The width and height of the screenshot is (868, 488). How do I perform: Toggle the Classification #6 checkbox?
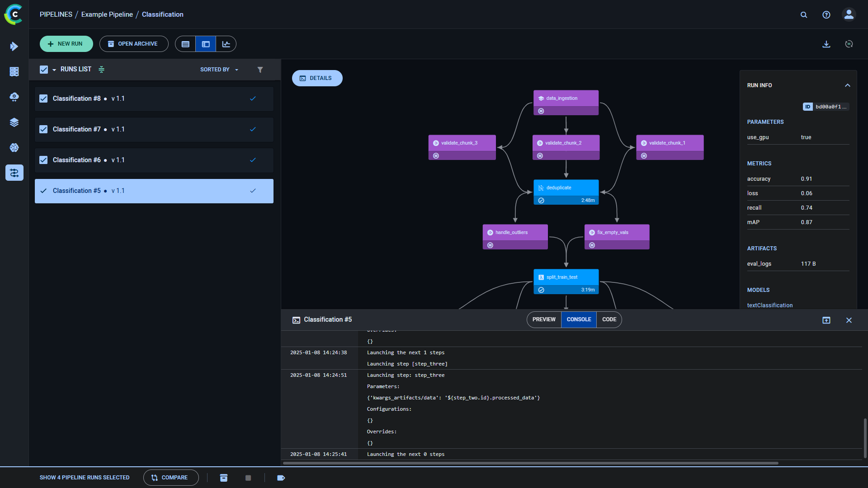point(43,160)
